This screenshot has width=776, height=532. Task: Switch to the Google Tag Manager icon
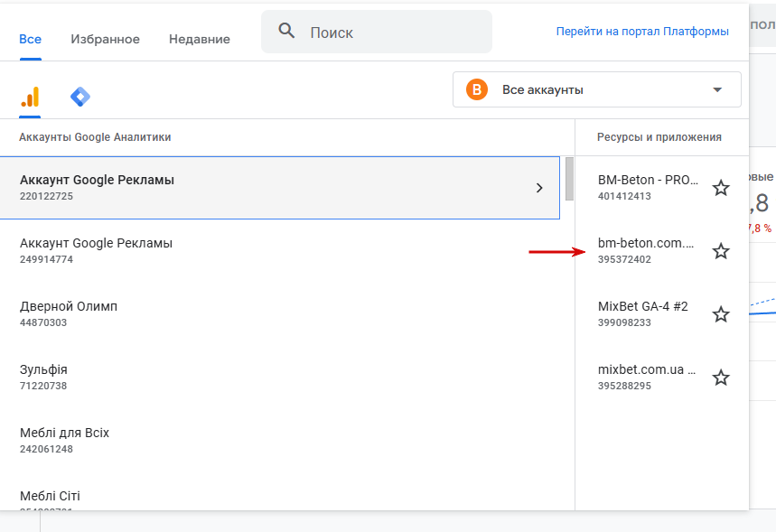pyautogui.click(x=80, y=97)
